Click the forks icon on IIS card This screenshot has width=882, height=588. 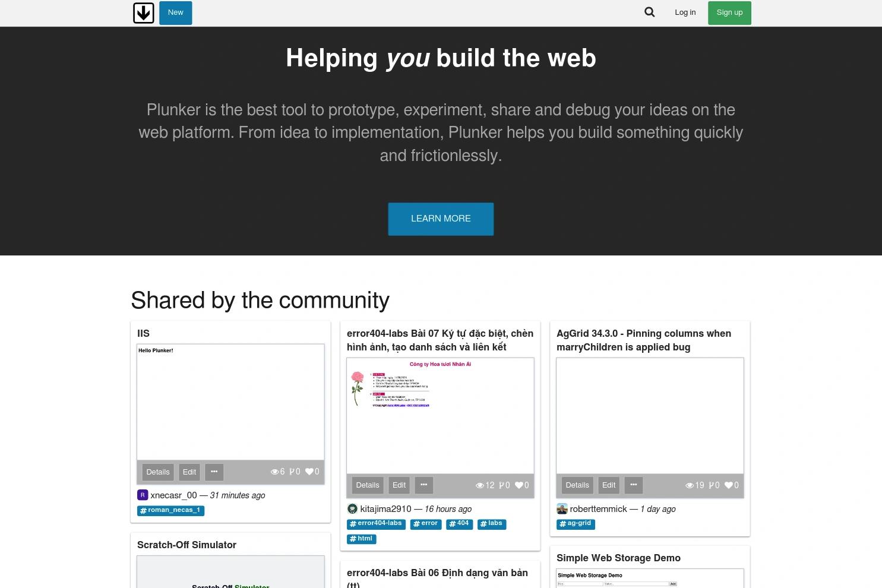[x=292, y=472]
